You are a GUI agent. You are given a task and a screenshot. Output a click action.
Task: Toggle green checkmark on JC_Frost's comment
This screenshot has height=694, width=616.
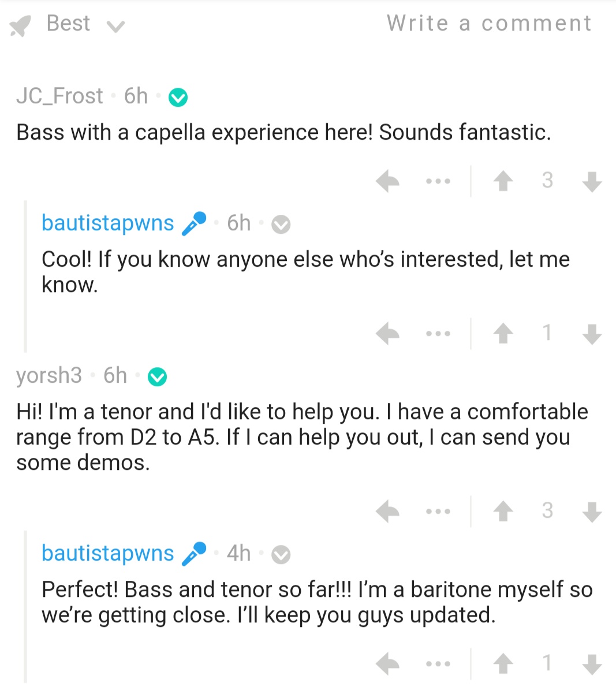click(x=178, y=98)
